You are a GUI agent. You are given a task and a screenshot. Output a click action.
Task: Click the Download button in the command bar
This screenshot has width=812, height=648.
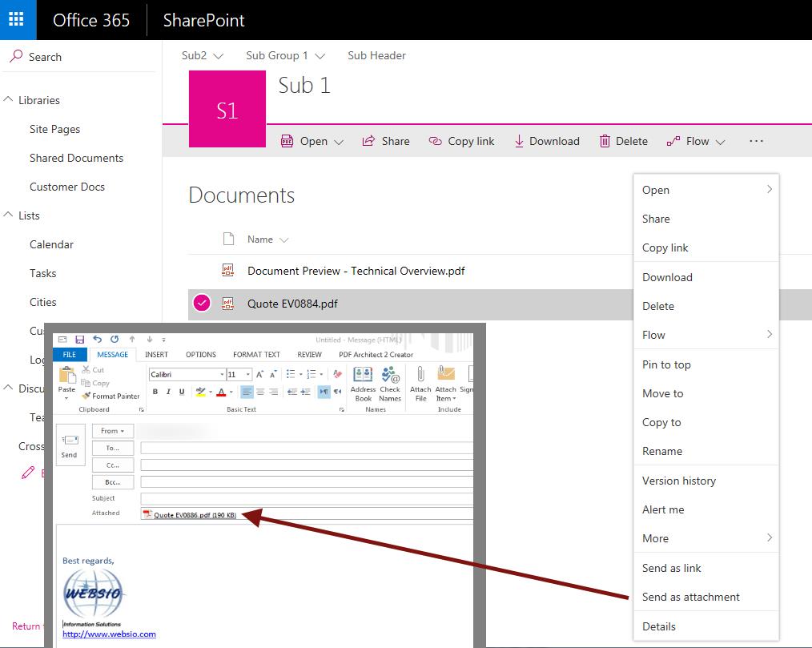click(547, 141)
